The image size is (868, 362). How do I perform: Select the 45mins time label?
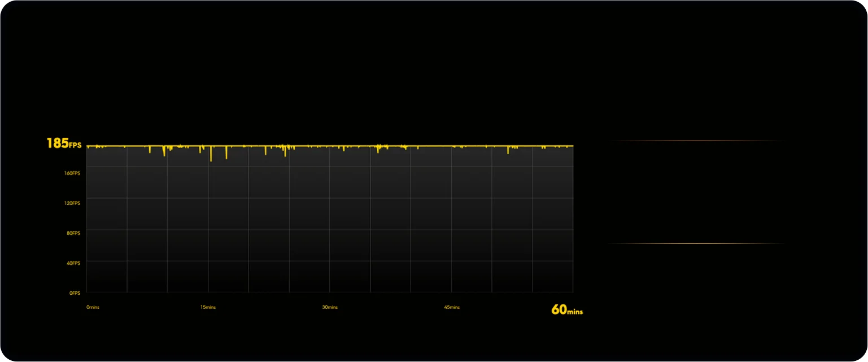point(452,307)
